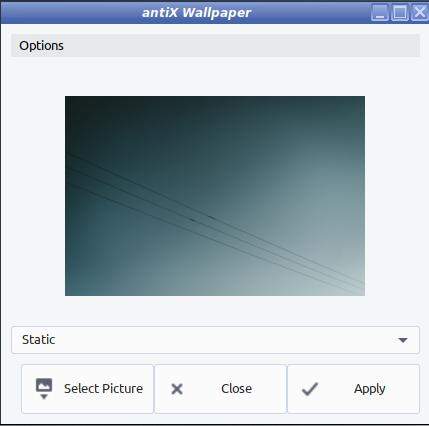Open the Options menu
The height and width of the screenshot is (426, 429).
(x=41, y=46)
